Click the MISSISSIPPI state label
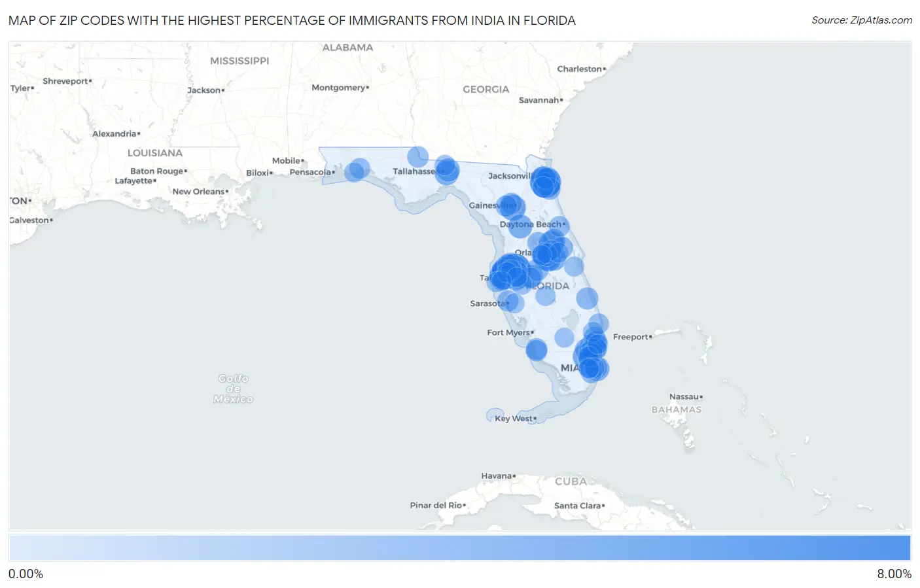Screen dimensions: 920x588 [x=239, y=61]
